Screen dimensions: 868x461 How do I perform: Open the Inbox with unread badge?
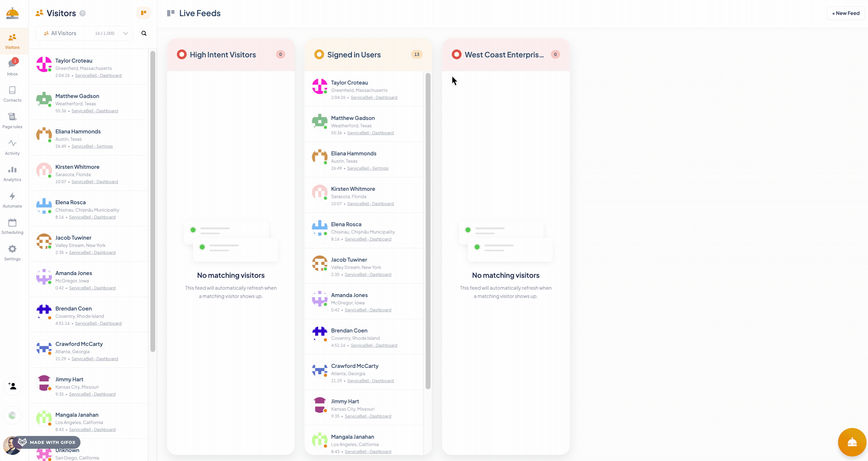[12, 67]
